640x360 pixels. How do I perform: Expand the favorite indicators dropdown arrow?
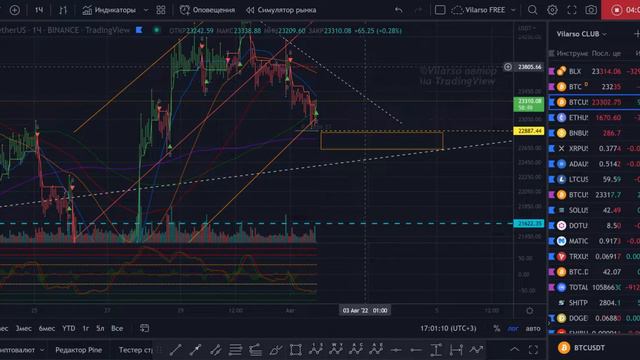coord(146,10)
